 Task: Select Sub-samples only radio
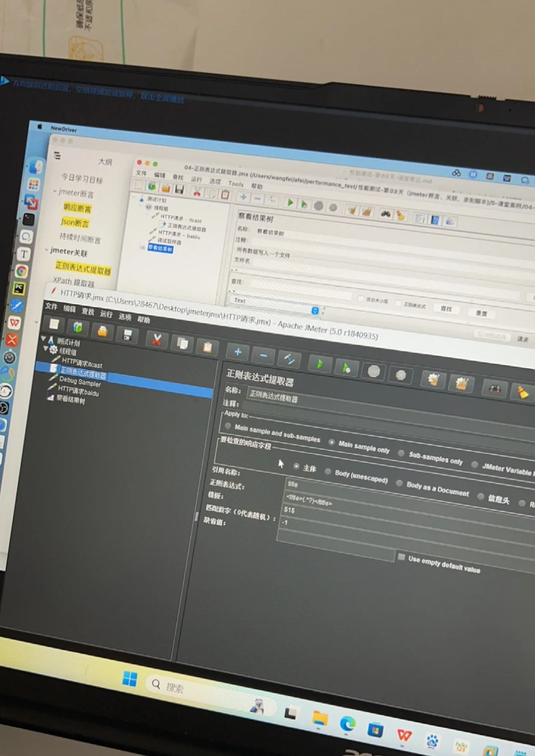401,453
